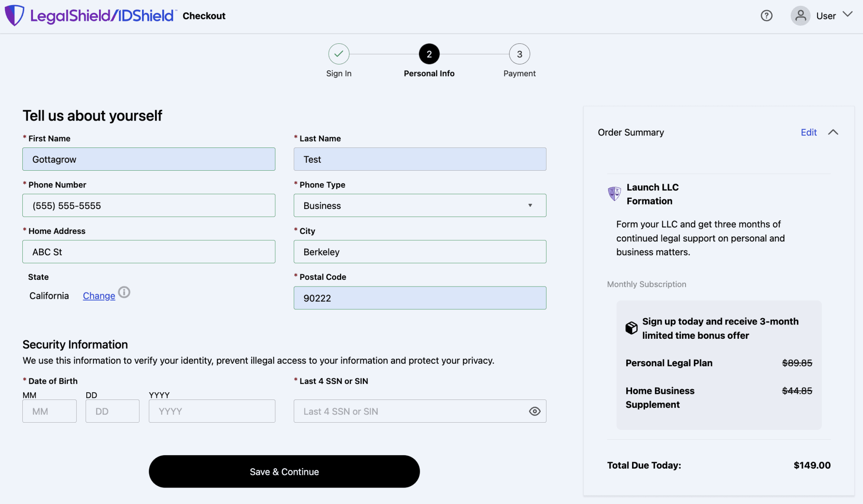This screenshot has width=863, height=504.
Task: Click the package icon on the bonus offer
Action: [x=631, y=328]
